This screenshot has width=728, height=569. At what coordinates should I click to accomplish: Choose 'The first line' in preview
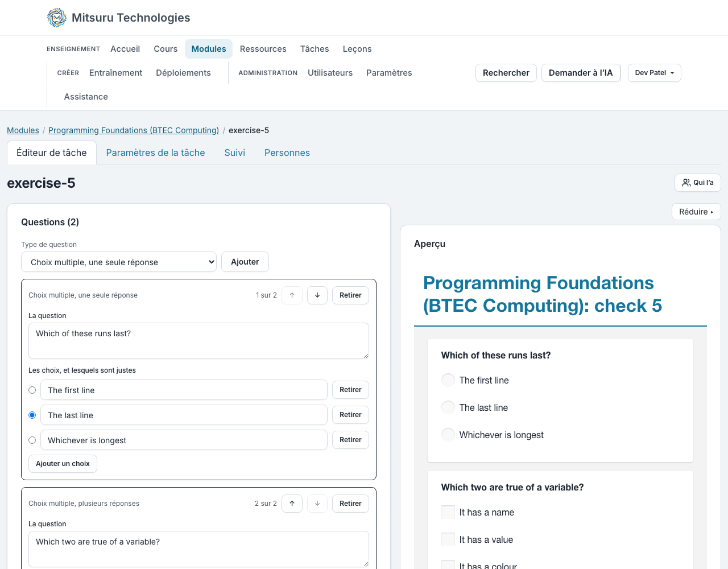tap(448, 380)
